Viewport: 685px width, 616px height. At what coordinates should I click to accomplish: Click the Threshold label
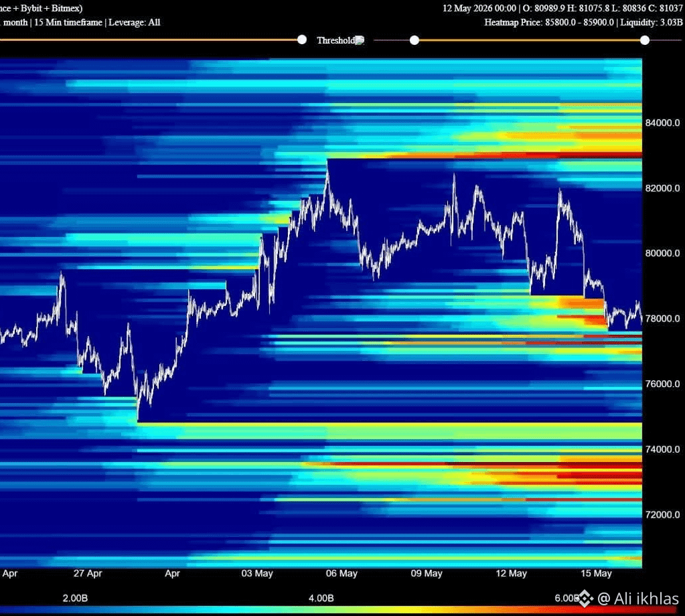(x=335, y=40)
